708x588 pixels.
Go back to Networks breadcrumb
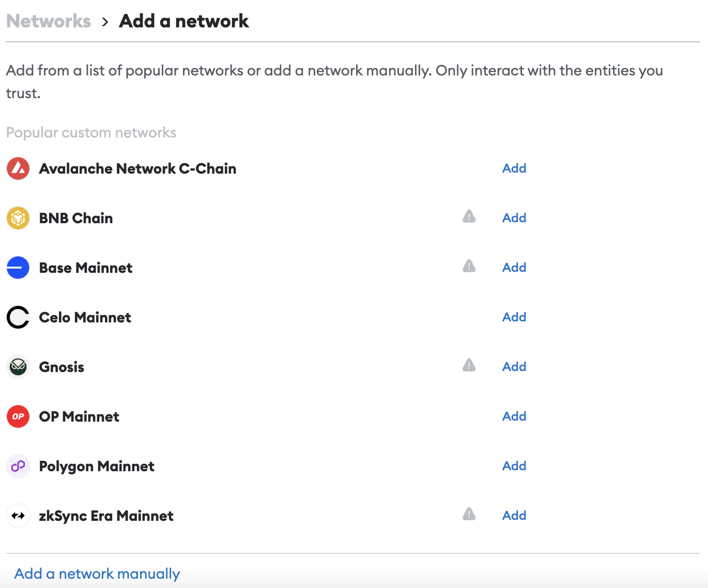click(x=49, y=21)
